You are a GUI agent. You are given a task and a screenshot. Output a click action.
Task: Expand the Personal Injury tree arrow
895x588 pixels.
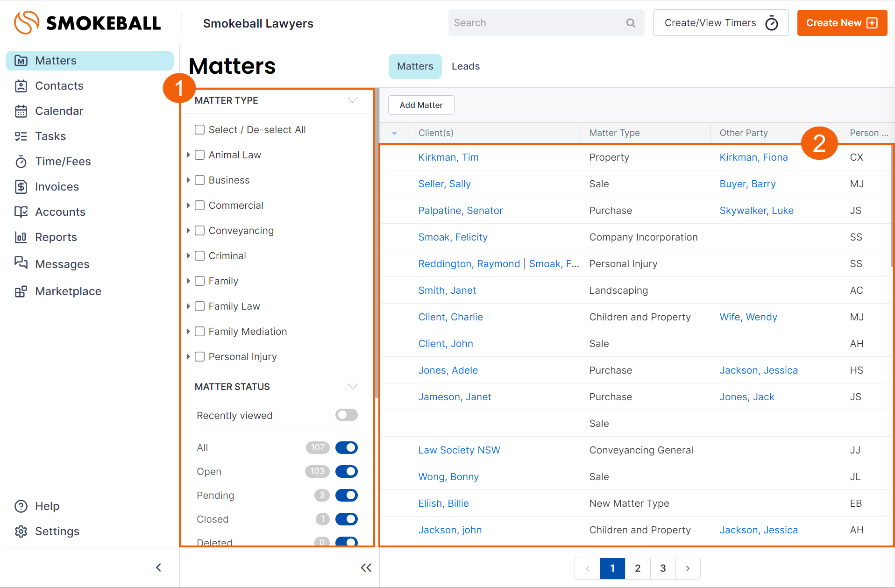[x=188, y=357]
